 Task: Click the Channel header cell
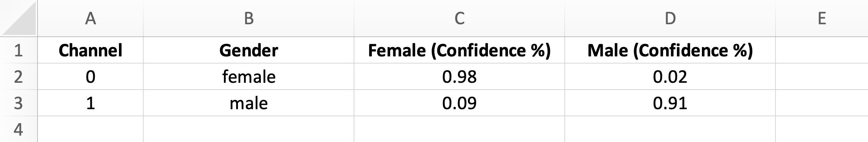(90, 50)
